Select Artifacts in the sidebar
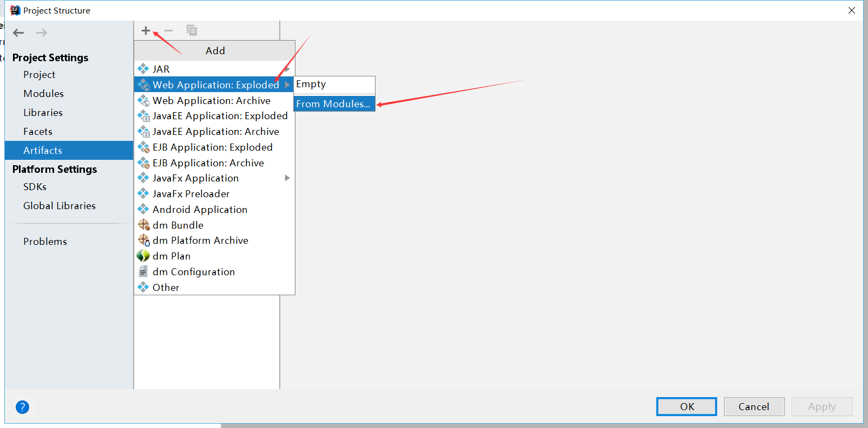This screenshot has width=868, height=428. (x=69, y=151)
